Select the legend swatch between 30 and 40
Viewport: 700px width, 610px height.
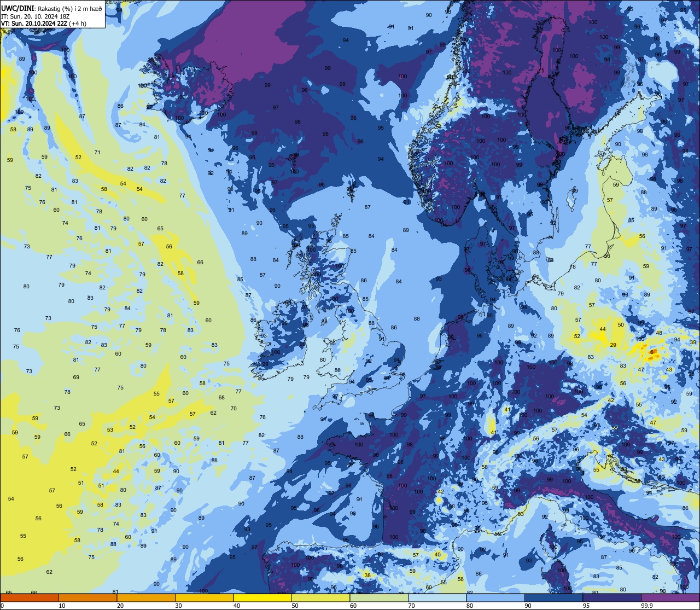(x=204, y=597)
